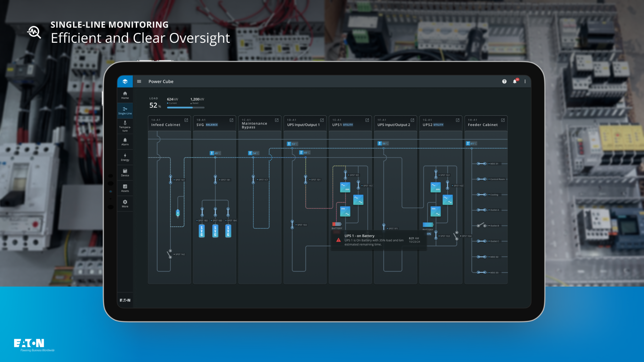Open the Energy sidebar icon

coord(125,157)
